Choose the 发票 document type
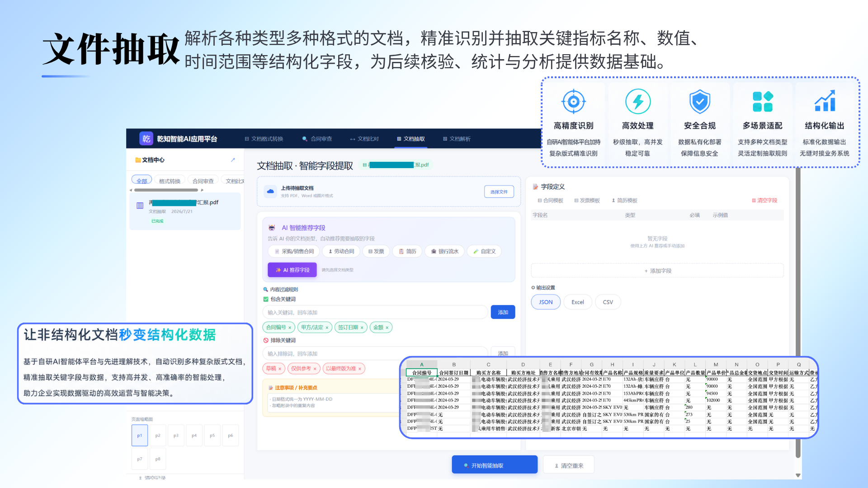868x488 pixels. (x=376, y=251)
